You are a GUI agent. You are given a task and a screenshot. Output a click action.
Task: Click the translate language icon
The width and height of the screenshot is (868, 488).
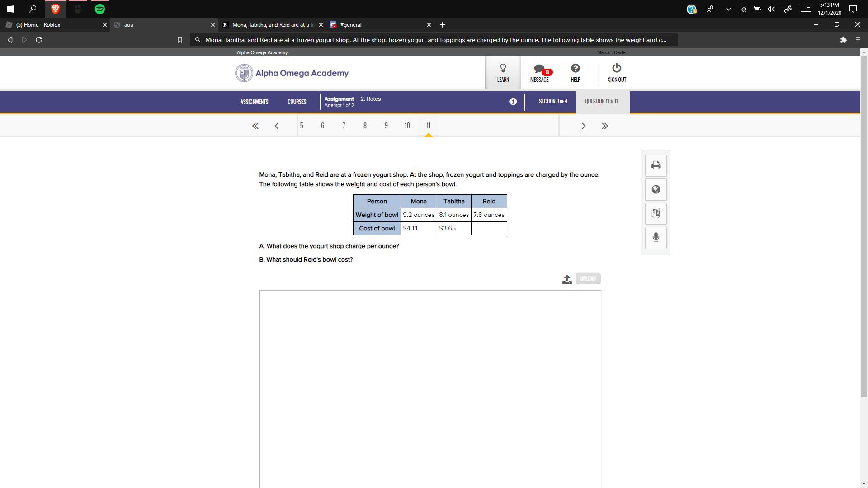pos(656,213)
